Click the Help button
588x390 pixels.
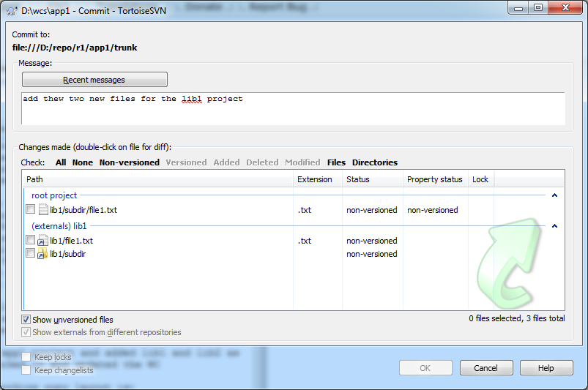546,368
